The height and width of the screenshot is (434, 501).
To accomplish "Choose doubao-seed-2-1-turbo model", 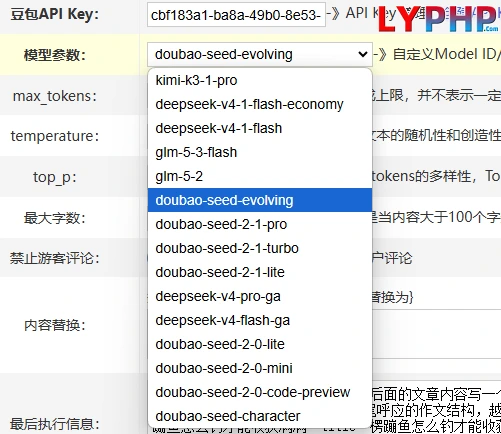I will pos(260,248).
